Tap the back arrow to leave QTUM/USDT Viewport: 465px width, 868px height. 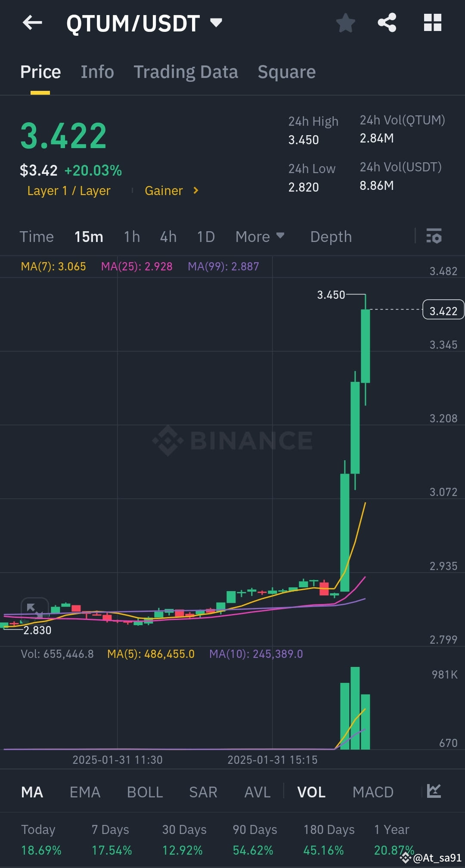tap(31, 22)
